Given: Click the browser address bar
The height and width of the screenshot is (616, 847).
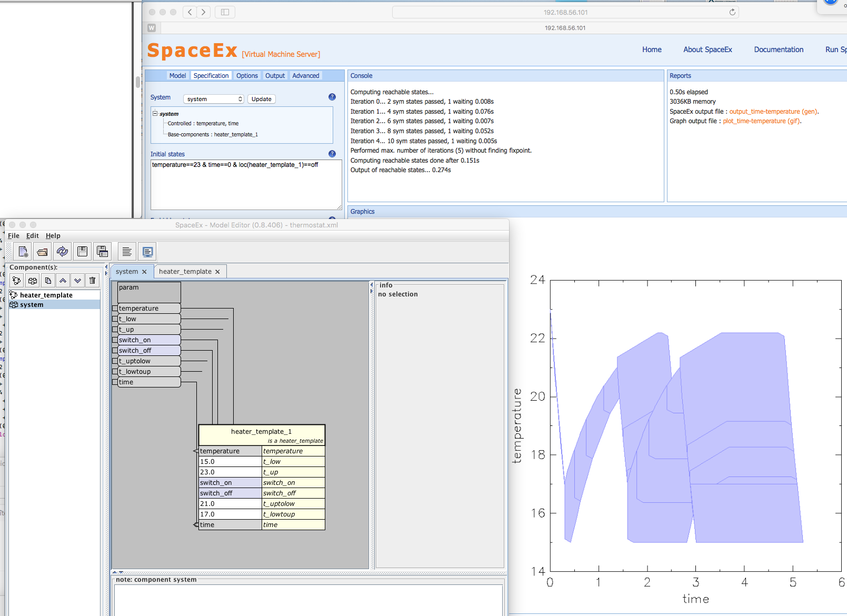Looking at the screenshot, I should (x=565, y=12).
